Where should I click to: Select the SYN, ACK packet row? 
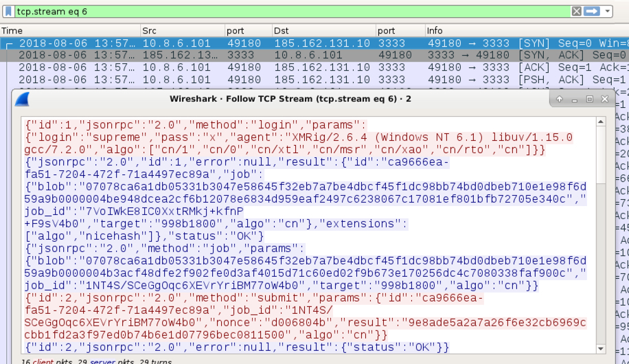click(314, 55)
